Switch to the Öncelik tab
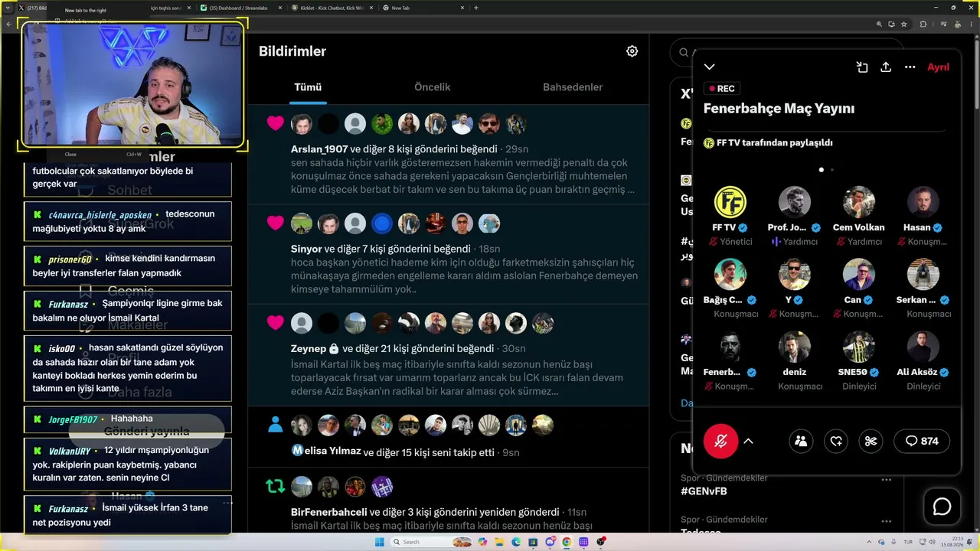Viewport: 980px width, 551px height. point(432,87)
